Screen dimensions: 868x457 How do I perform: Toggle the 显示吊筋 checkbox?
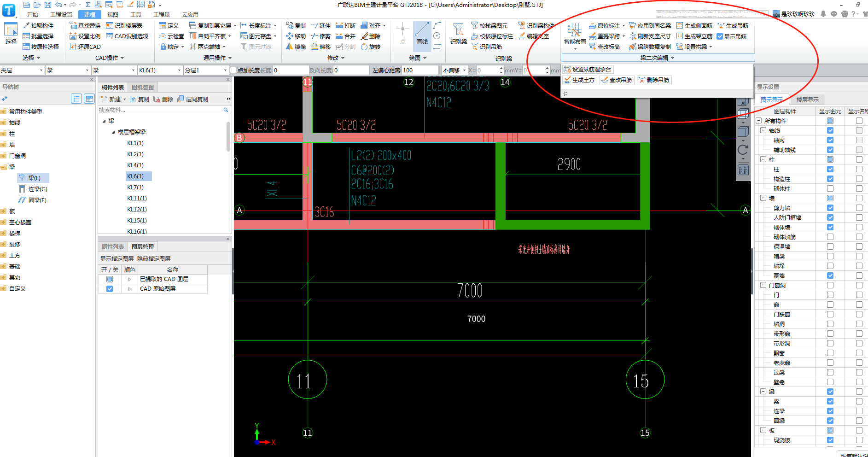coord(720,36)
